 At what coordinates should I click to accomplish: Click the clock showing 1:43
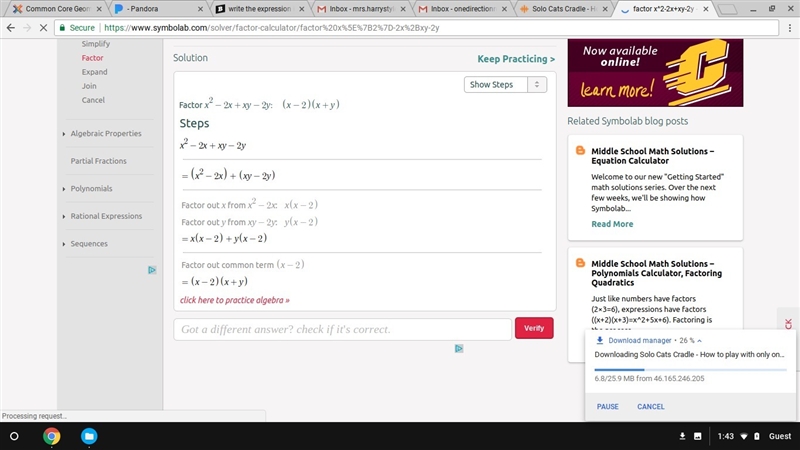(x=726, y=436)
